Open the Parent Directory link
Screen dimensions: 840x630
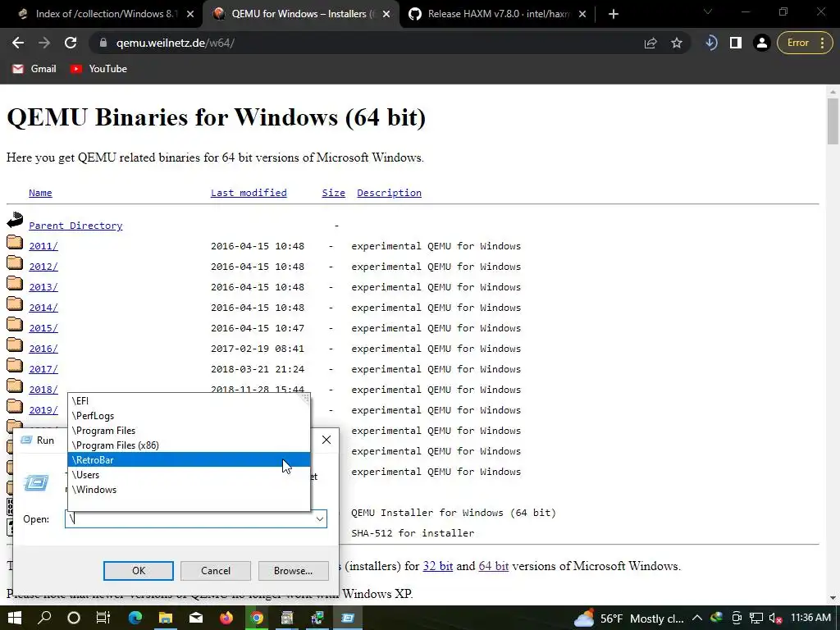75,226
